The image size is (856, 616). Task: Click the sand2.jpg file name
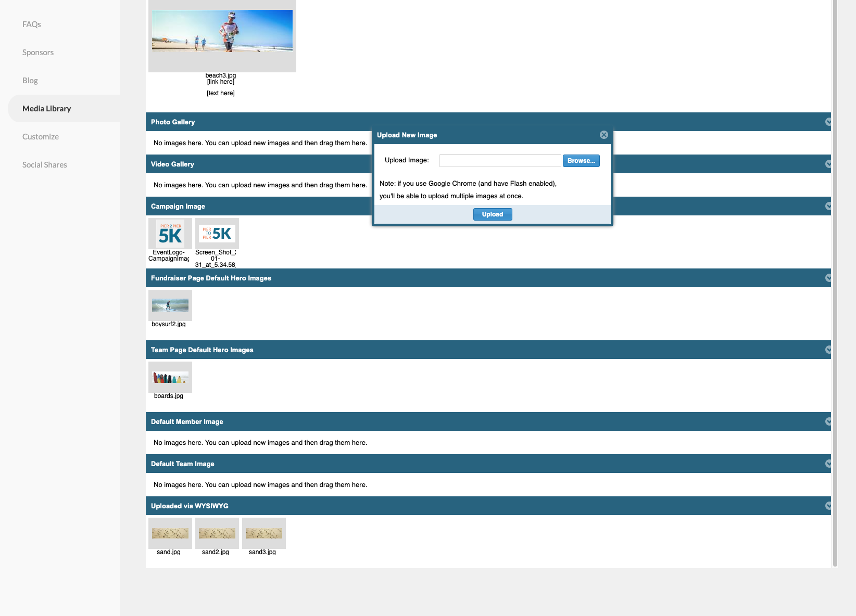[216, 552]
